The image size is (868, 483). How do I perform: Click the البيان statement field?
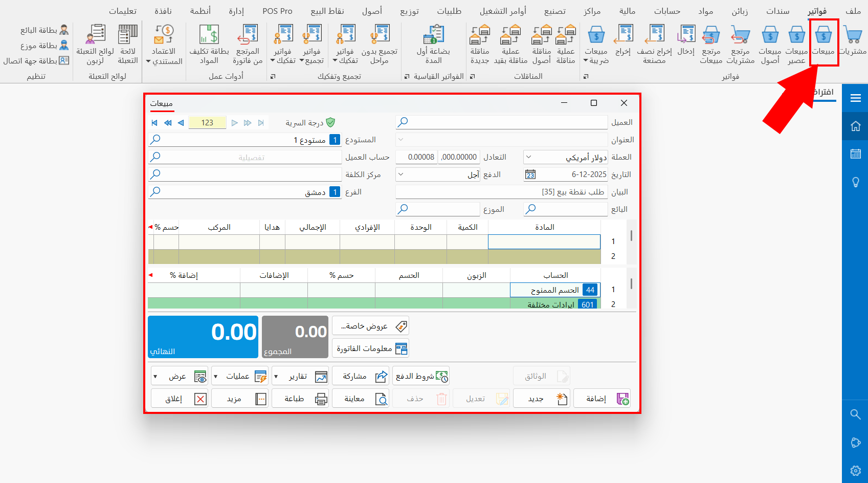tap(501, 192)
